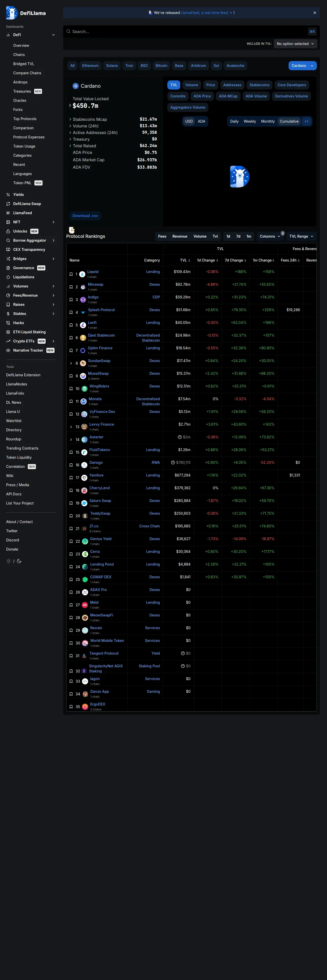327x980 pixels.
Task: Sort table by TVL column header
Action: [185, 260]
